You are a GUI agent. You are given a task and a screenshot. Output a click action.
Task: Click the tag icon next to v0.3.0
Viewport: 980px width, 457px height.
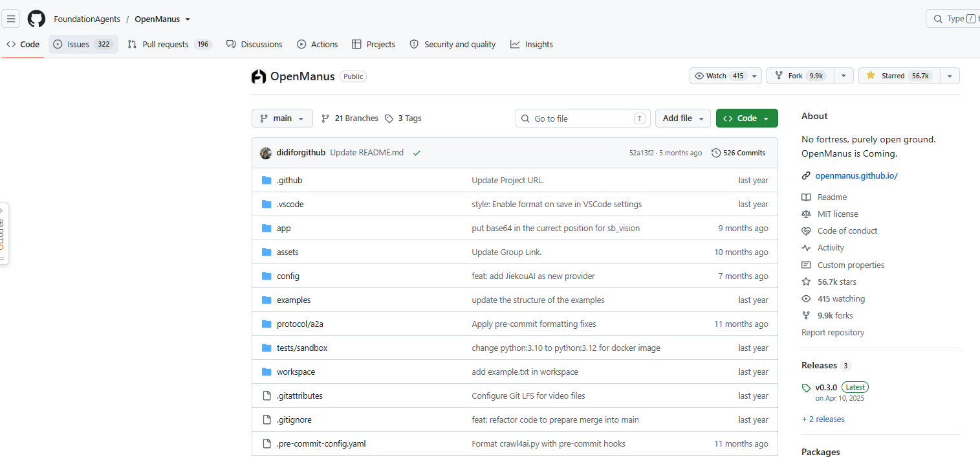(x=806, y=388)
